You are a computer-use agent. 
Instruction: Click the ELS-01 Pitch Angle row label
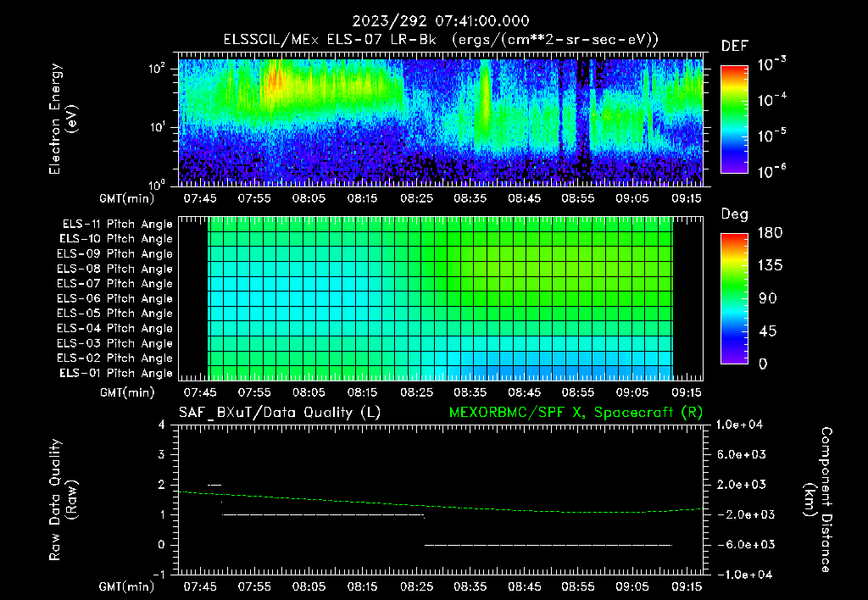(x=116, y=373)
